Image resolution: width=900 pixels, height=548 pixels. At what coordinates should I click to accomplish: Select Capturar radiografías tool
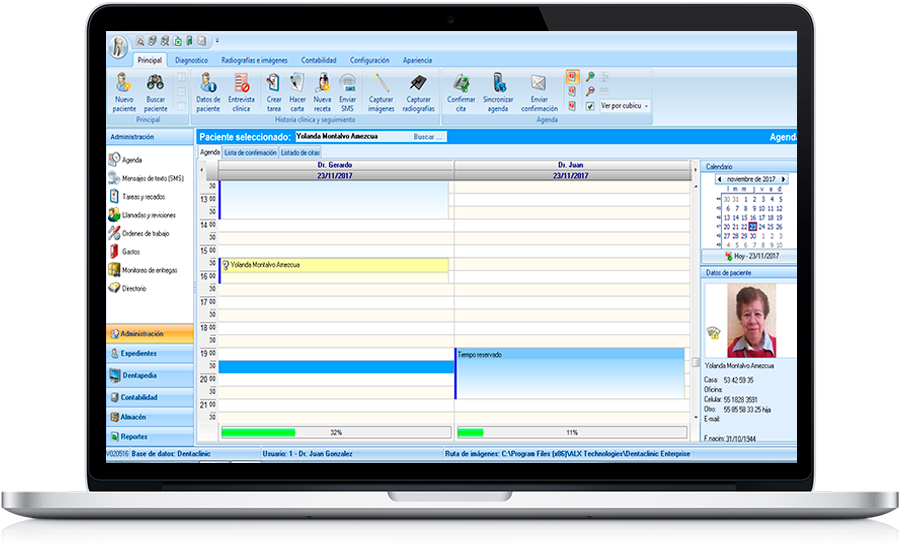(419, 88)
